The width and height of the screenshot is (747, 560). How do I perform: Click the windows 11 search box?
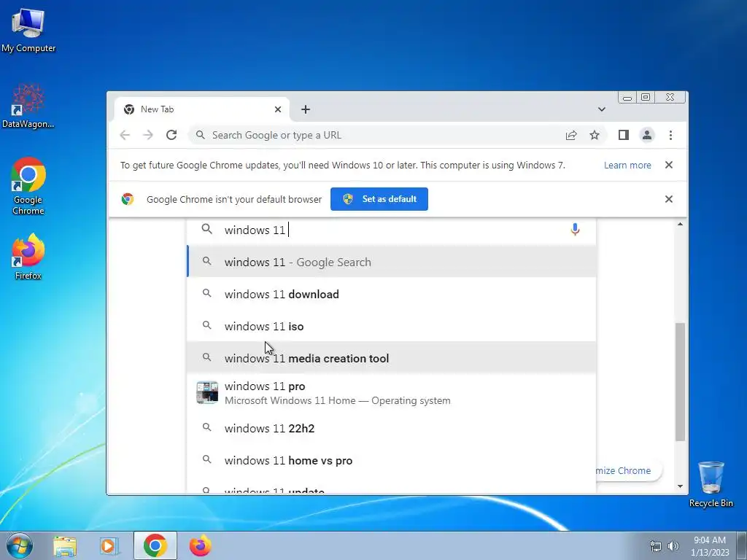tap(391, 230)
